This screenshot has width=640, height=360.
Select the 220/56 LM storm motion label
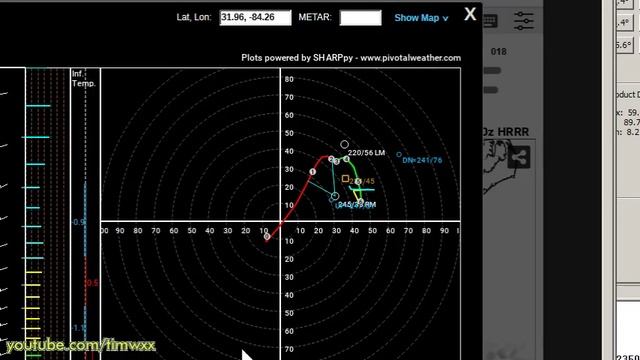(366, 153)
